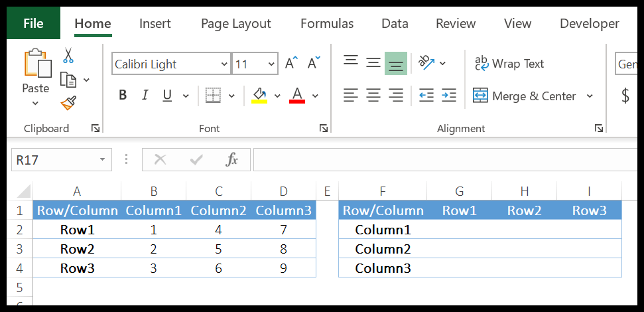Screen dimensions: 644x312
Task: Click the Orientation text-angle icon
Action: coord(426,63)
